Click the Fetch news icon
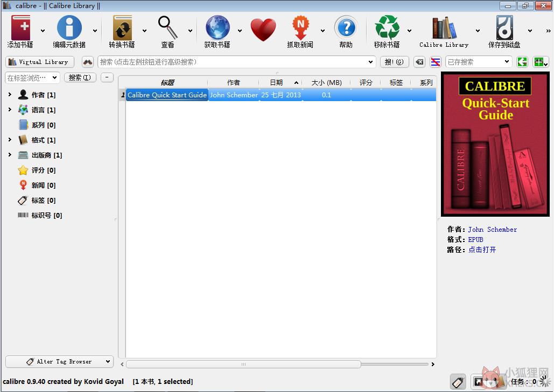Image resolution: width=554 pixels, height=392 pixels. [x=300, y=27]
